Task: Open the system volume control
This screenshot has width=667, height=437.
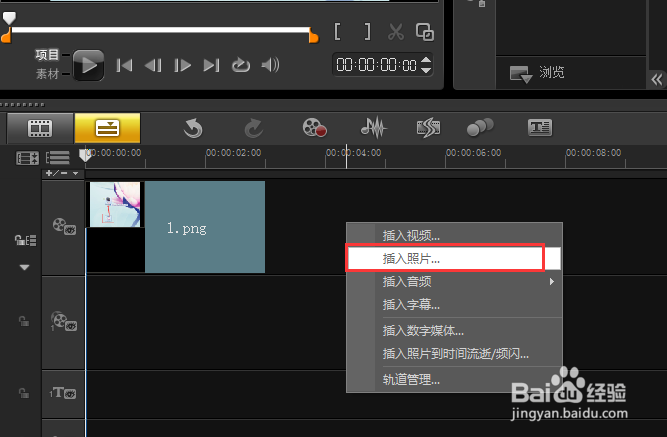Action: 271,65
